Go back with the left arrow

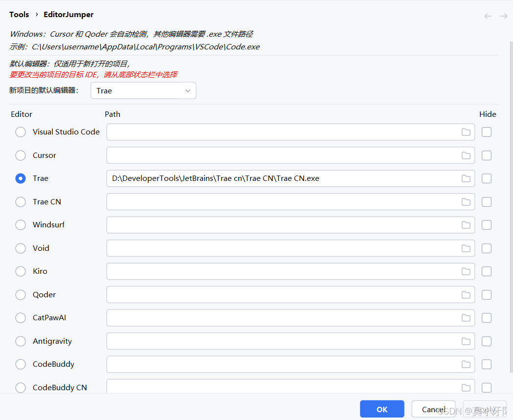[488, 16]
